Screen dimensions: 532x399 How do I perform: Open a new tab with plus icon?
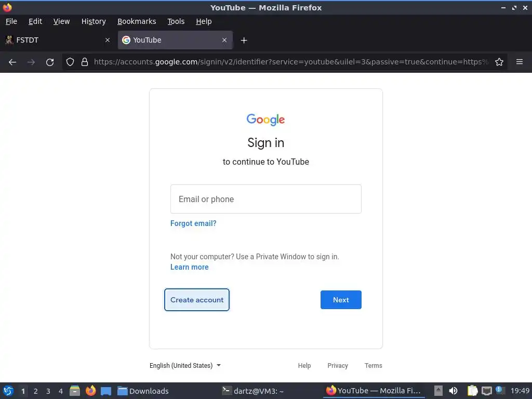tap(244, 41)
